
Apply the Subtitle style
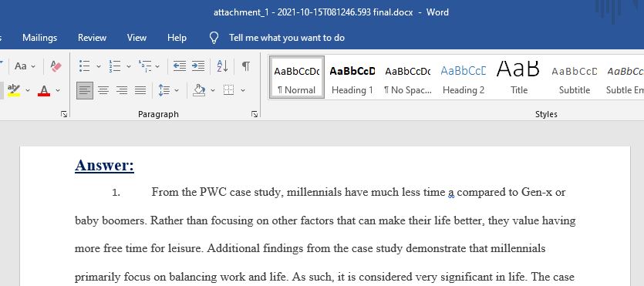(574, 77)
